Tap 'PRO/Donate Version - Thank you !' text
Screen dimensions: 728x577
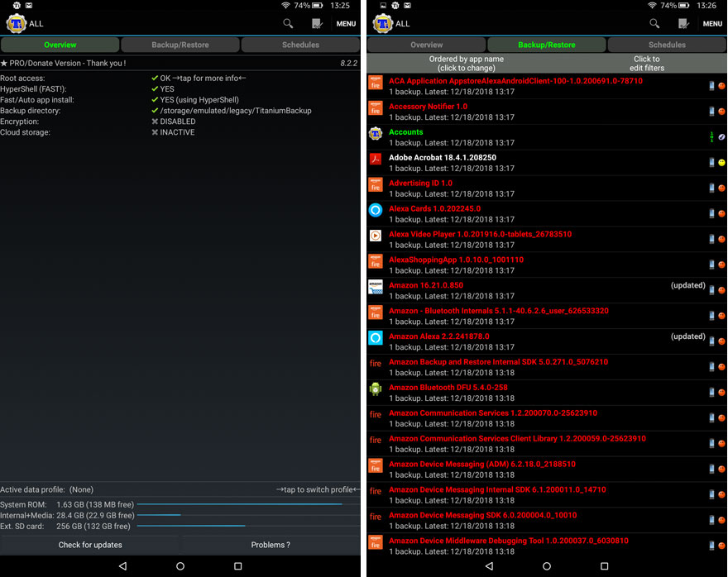67,63
